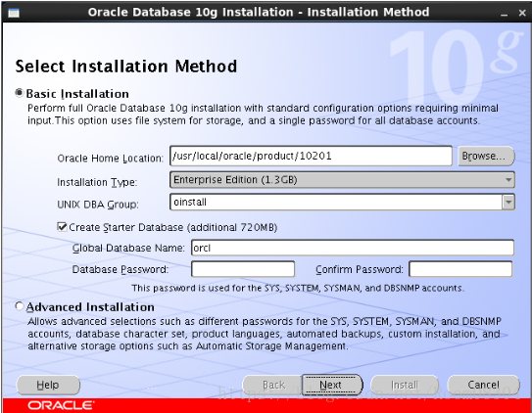Click the 'Oracle Home Location:' label

click(x=111, y=159)
